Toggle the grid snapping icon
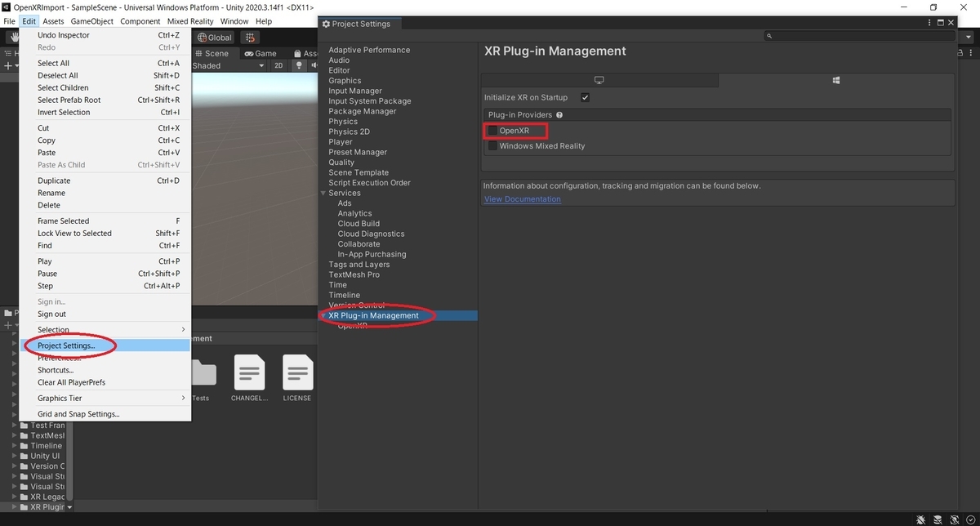 coord(249,38)
